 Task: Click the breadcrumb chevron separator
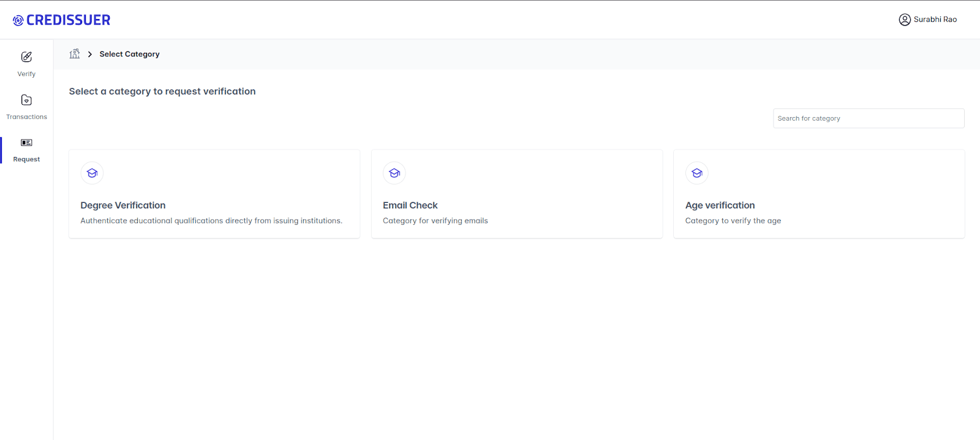click(90, 54)
